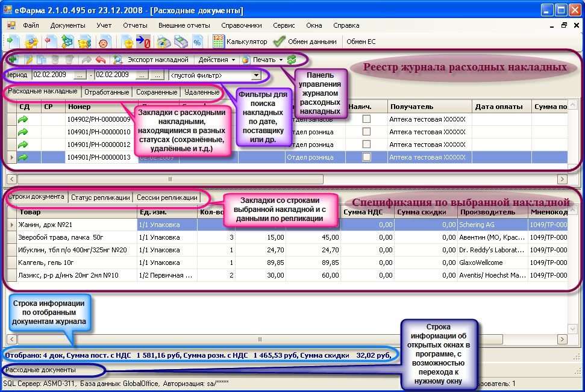
Task: Click the Получатель column header
Action: [430, 107]
